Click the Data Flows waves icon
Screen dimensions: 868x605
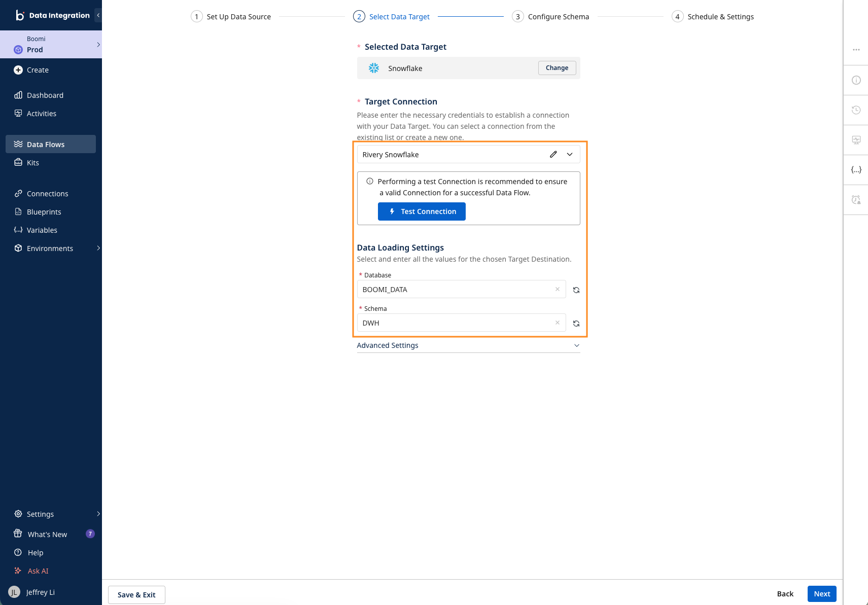pyautogui.click(x=18, y=144)
